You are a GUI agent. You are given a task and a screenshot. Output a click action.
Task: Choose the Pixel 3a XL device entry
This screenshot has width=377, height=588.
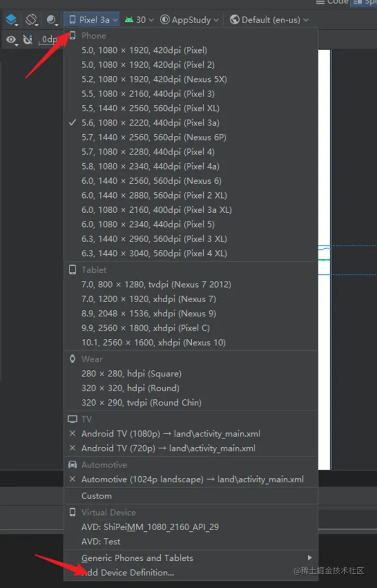point(191,209)
